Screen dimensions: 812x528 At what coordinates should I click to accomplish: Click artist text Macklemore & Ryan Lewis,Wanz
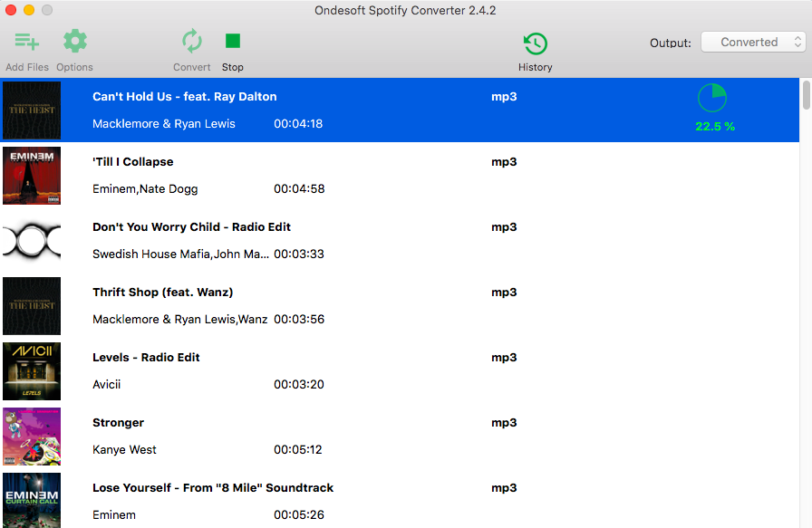[x=179, y=320]
